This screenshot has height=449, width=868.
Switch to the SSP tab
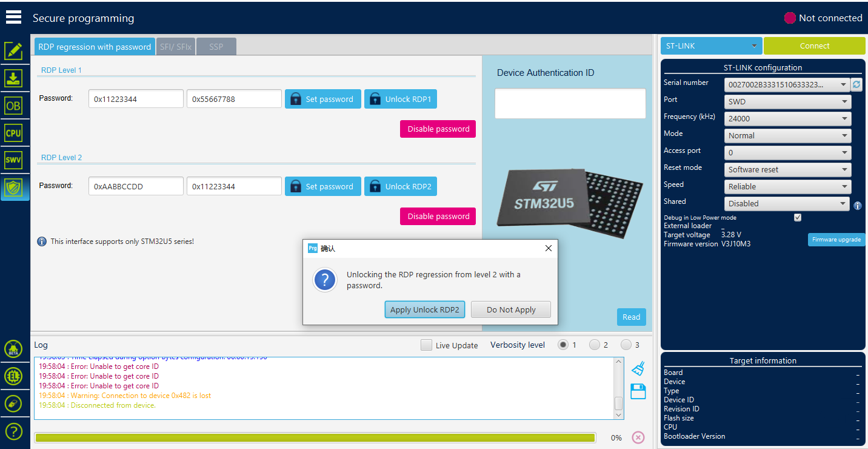(216, 47)
